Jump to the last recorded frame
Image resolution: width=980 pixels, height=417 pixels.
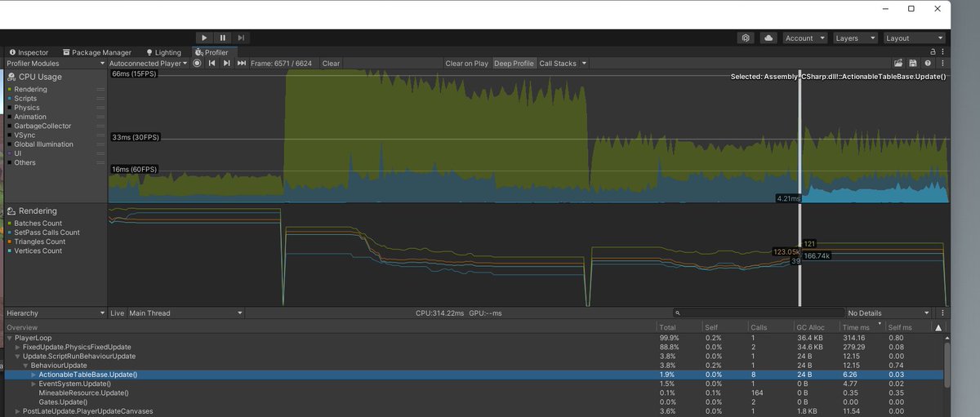pos(242,64)
